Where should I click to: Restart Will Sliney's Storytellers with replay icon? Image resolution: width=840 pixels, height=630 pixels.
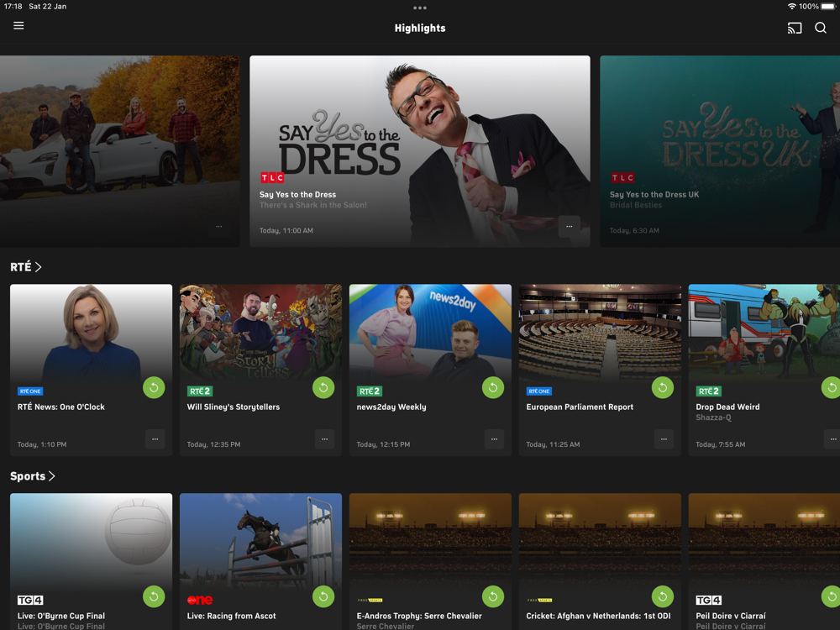[x=323, y=387]
